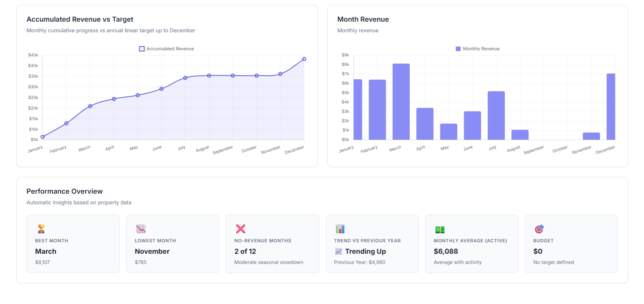Click the target icon in Budget card
Screen dimensions: 644x304
tap(539, 229)
